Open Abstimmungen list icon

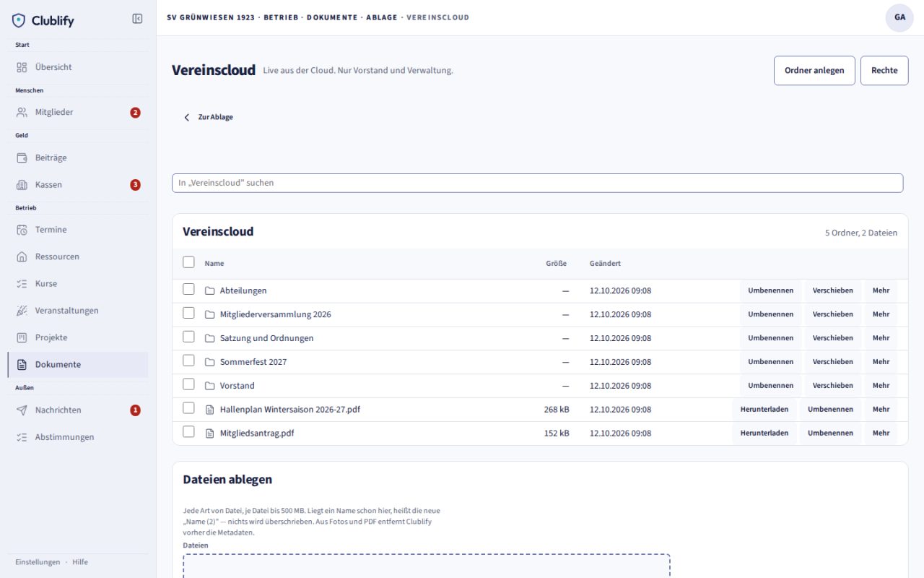pos(22,437)
